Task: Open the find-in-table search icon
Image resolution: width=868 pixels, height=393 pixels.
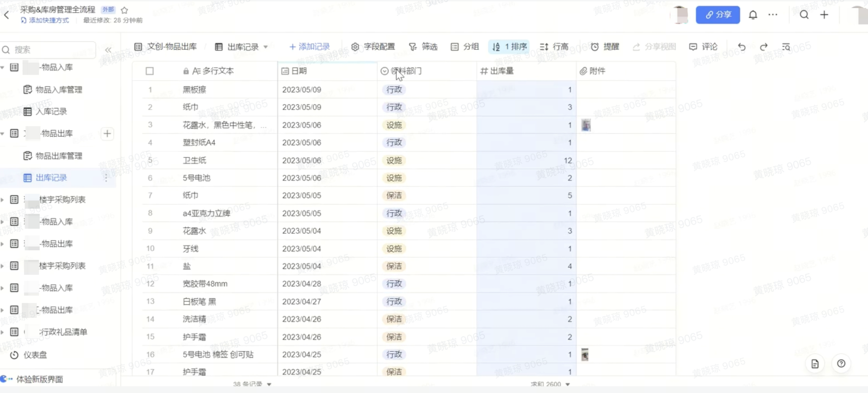Action: (x=786, y=47)
